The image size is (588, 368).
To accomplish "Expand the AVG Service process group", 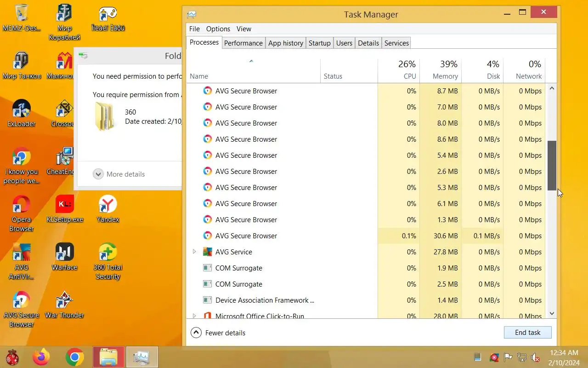I will 194,252.
